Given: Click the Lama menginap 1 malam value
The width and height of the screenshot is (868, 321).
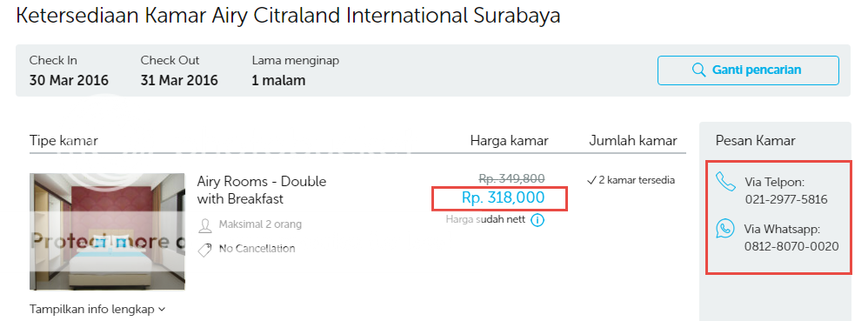Looking at the screenshot, I should (x=278, y=80).
